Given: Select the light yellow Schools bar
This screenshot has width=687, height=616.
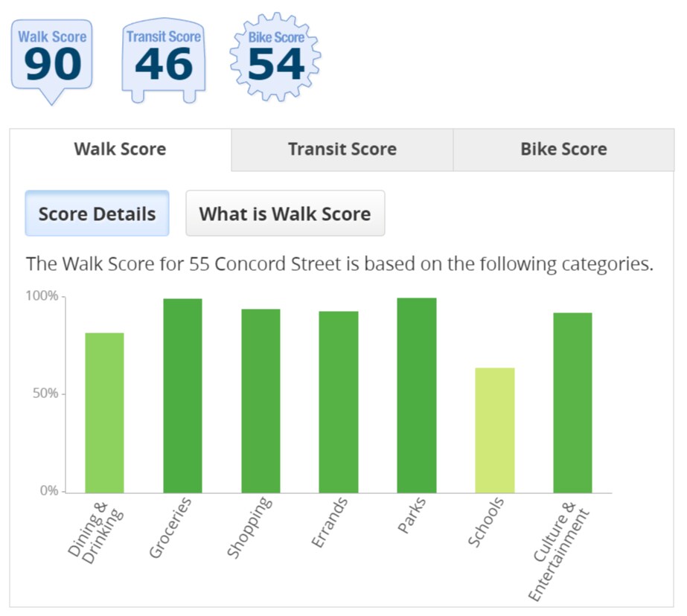Looking at the screenshot, I should (495, 430).
